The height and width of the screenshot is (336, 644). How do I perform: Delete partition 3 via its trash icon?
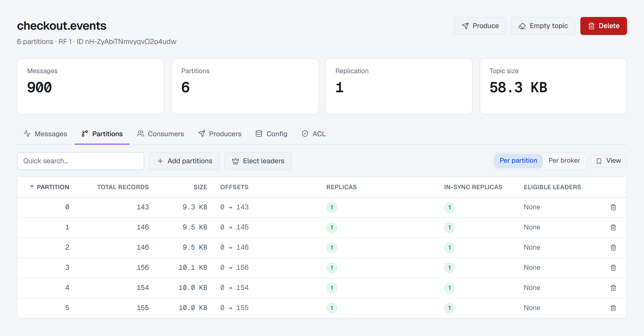click(x=613, y=268)
